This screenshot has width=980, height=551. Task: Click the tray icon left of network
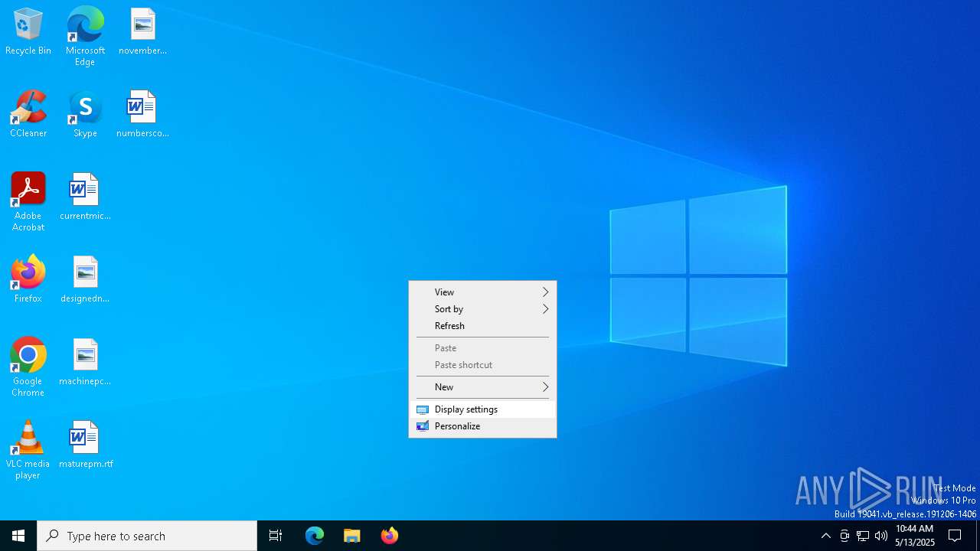(844, 536)
